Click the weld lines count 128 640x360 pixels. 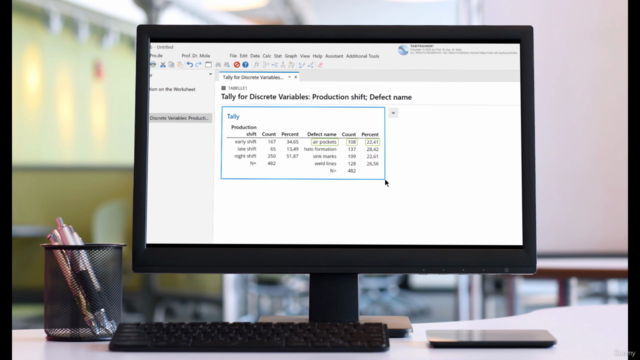[x=351, y=164]
